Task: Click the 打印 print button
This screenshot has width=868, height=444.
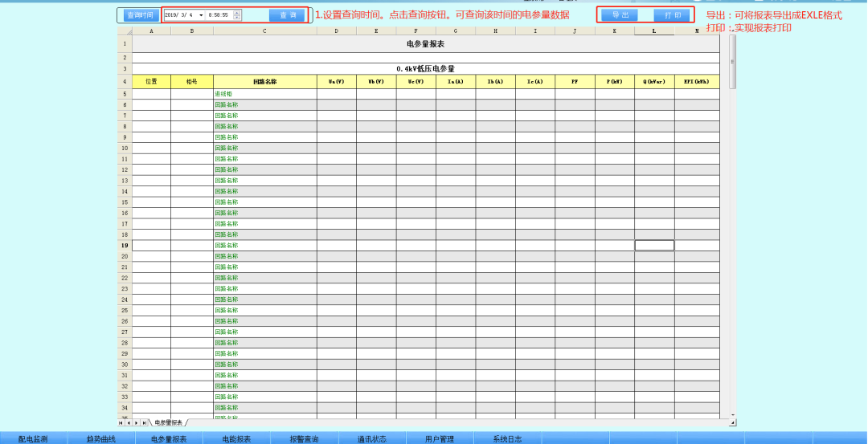Action: pyautogui.click(x=672, y=15)
